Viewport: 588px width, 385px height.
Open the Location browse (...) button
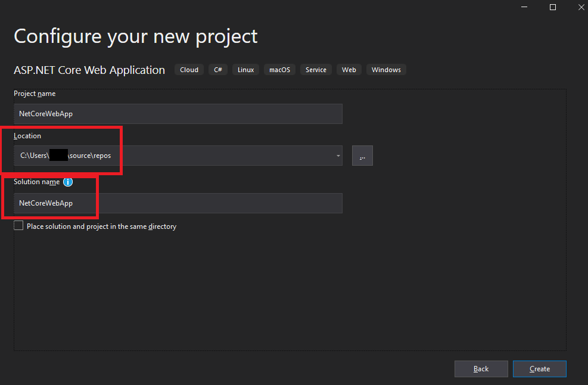(362, 156)
